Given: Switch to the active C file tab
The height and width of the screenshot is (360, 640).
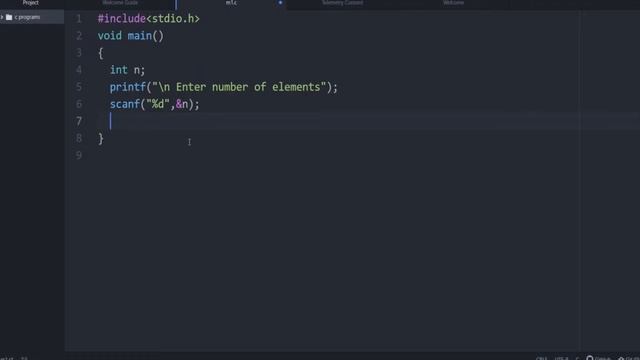Looking at the screenshot, I should point(231,2).
